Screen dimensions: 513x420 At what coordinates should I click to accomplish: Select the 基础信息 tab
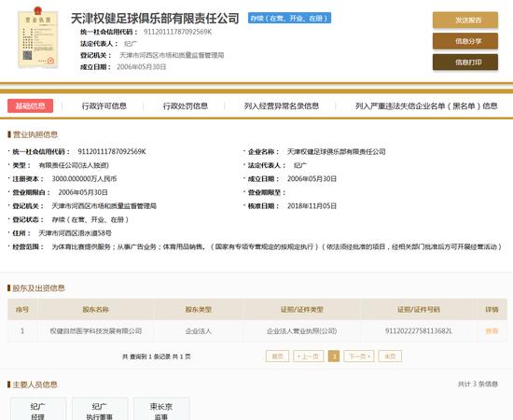point(31,105)
